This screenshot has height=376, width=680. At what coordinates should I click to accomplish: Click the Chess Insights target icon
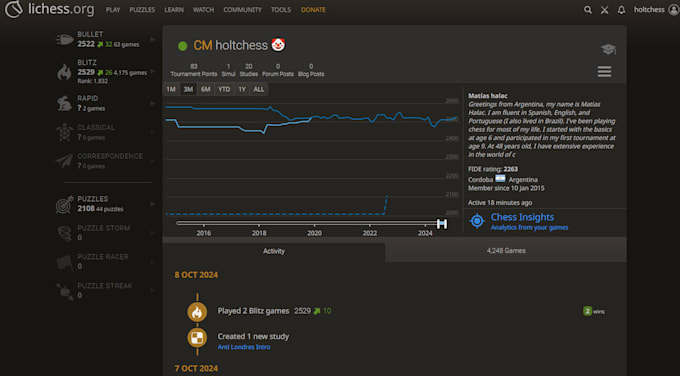(477, 221)
